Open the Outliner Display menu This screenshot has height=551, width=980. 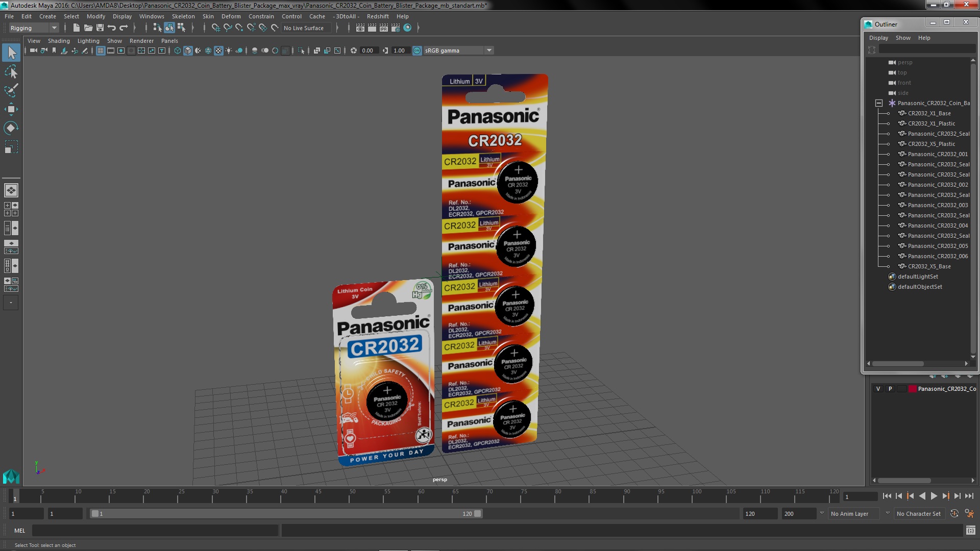(x=878, y=38)
